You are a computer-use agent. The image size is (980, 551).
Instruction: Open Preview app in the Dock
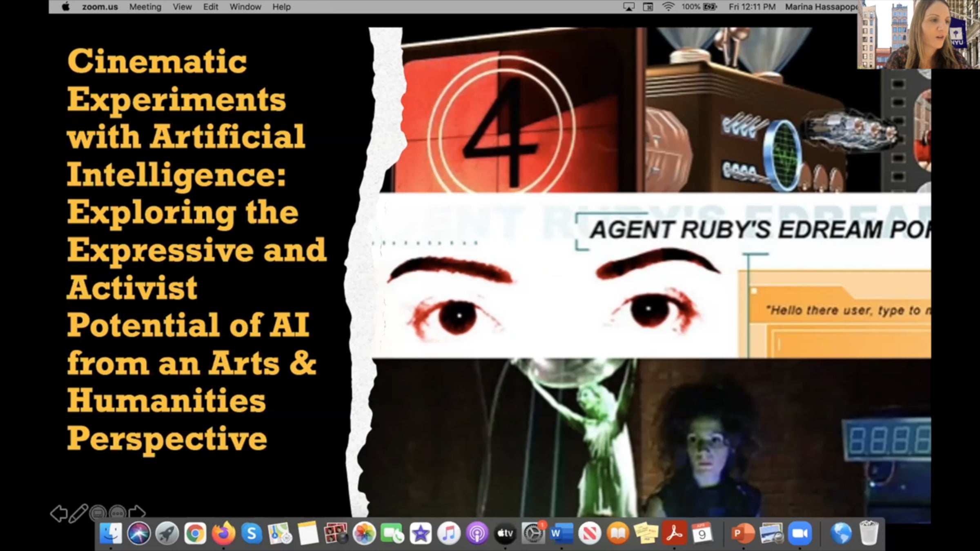[771, 533]
